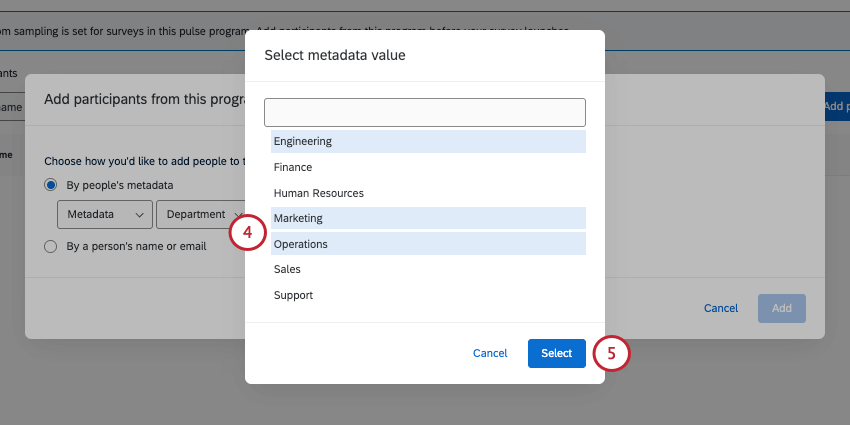Screen dimensions: 850x425
Task: Click the name search box behind the dialog
Action: coord(12,107)
